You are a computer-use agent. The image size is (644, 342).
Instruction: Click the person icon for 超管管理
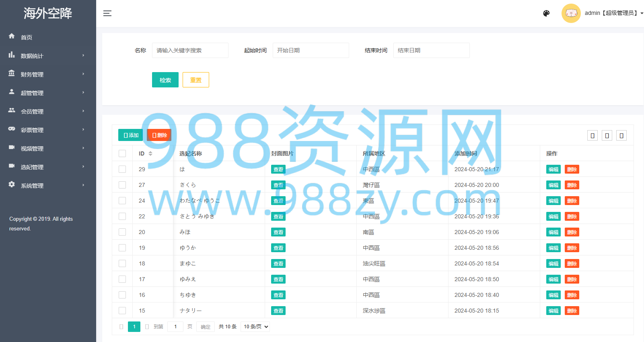[12, 92]
